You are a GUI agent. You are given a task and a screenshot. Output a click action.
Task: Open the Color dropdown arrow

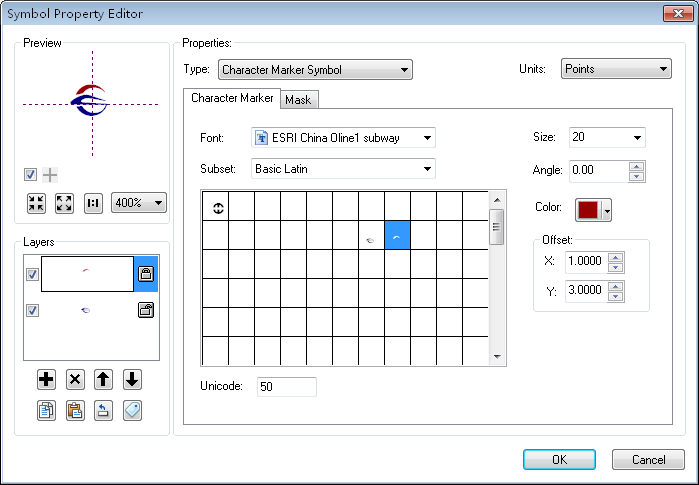click(x=607, y=210)
